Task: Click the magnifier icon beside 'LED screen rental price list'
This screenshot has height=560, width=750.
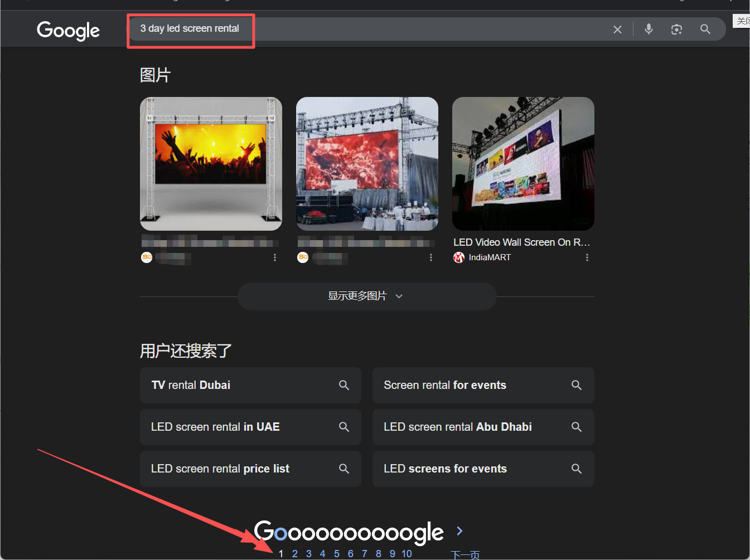Action: click(x=344, y=469)
